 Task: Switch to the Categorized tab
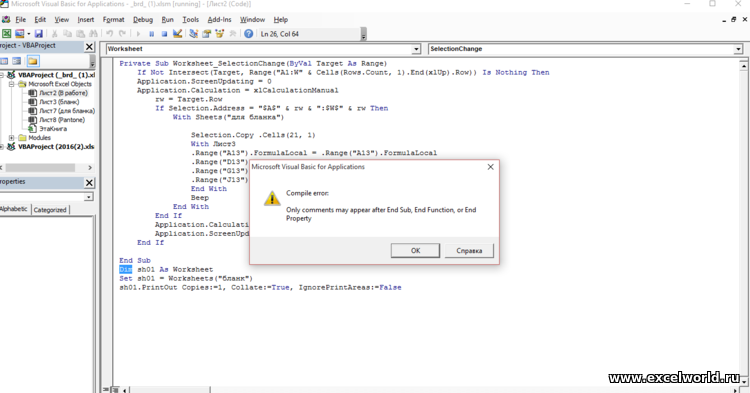pos(50,209)
